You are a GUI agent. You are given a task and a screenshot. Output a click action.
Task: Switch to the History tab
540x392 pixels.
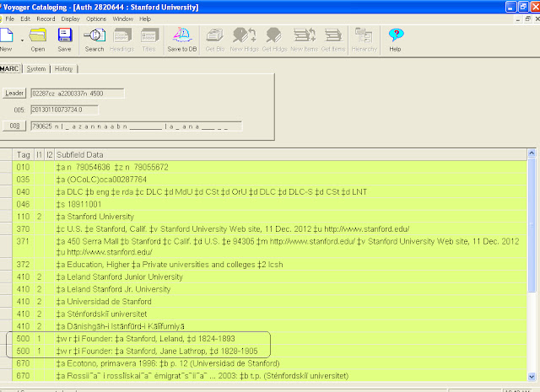click(64, 69)
